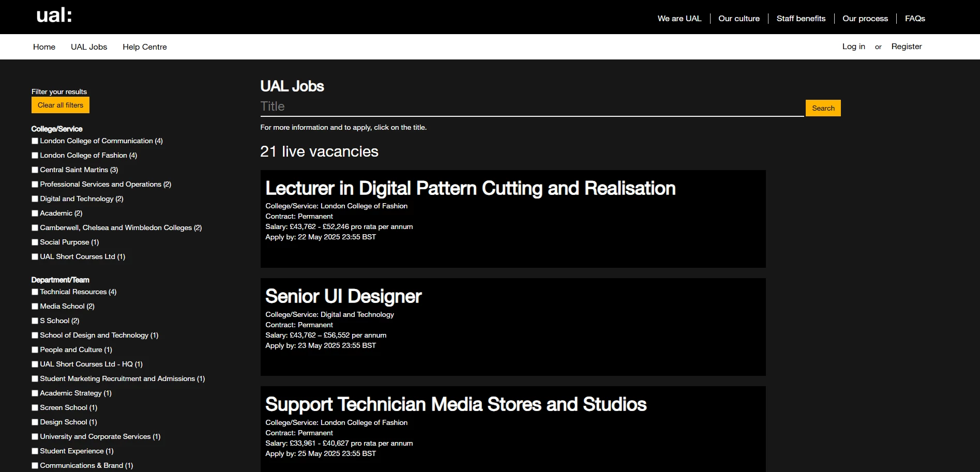
Task: Go to Home in navigation bar
Action: [x=44, y=47]
